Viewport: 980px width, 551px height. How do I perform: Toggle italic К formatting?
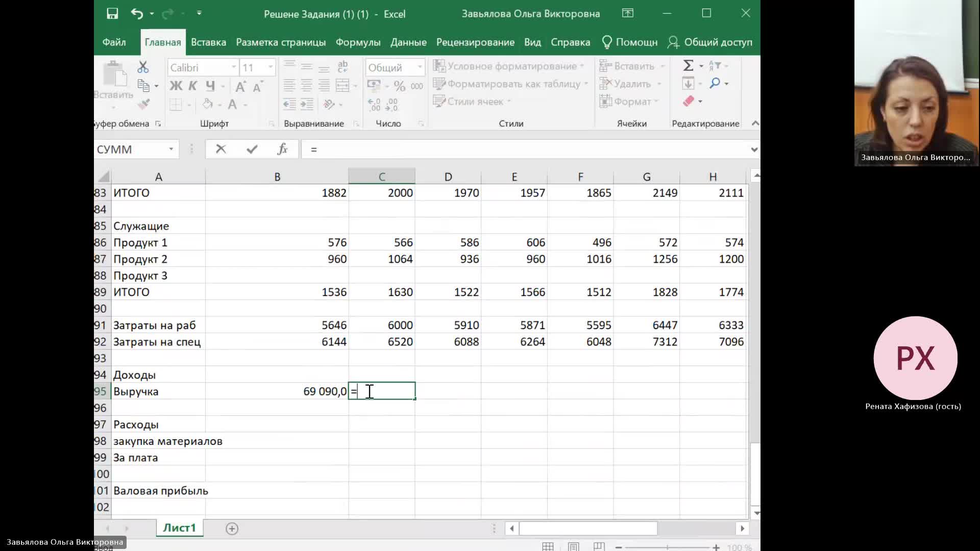click(192, 86)
